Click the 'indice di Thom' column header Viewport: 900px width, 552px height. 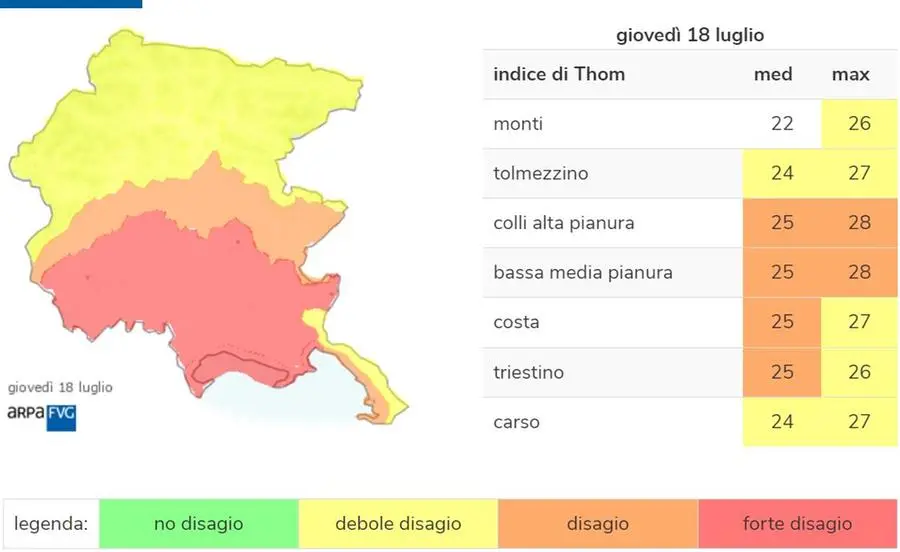coord(559,74)
